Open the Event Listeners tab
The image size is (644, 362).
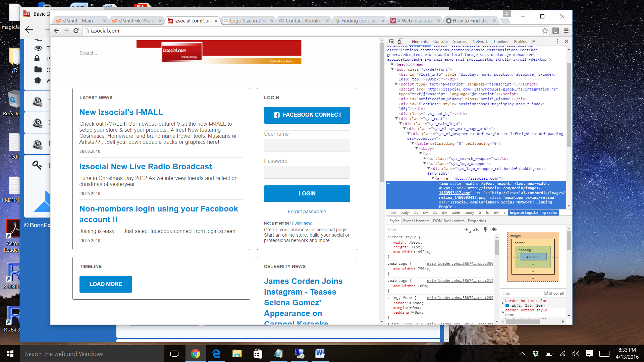[x=416, y=221]
